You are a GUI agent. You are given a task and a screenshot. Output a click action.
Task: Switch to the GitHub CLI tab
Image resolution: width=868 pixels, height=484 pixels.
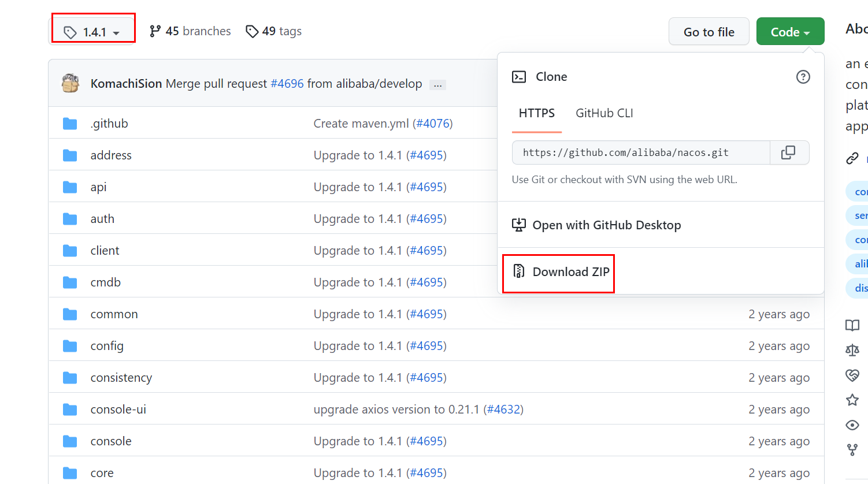(x=604, y=113)
